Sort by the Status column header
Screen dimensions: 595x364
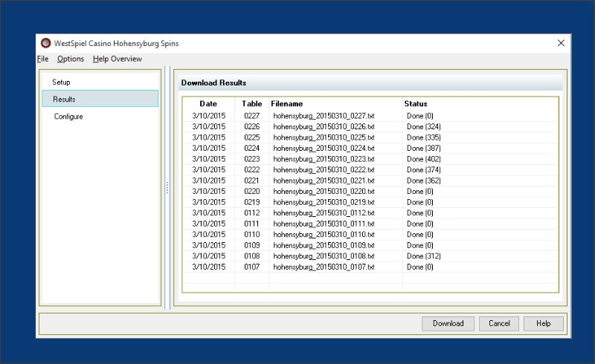[416, 103]
